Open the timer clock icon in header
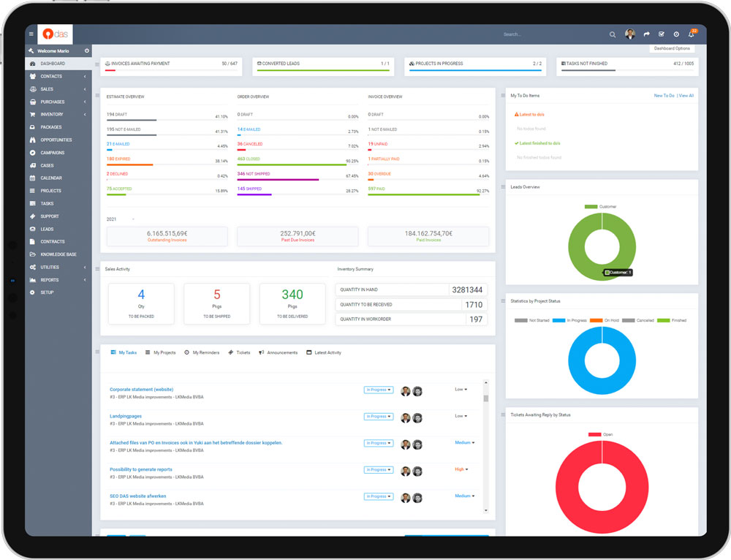This screenshot has height=560, width=731. click(676, 34)
